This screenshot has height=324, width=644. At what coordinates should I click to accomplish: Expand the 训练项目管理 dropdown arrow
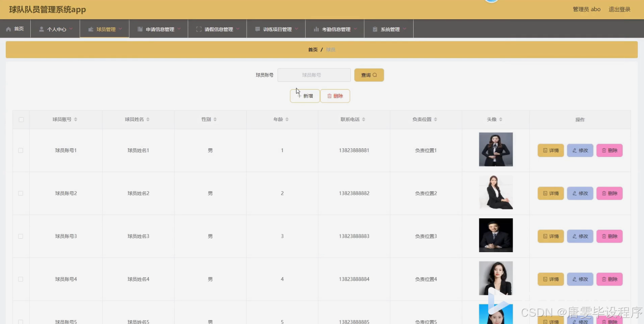click(x=296, y=29)
